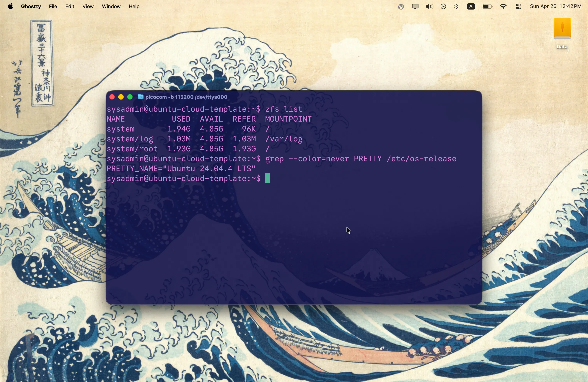Click the '96K' refer value

[x=249, y=129]
